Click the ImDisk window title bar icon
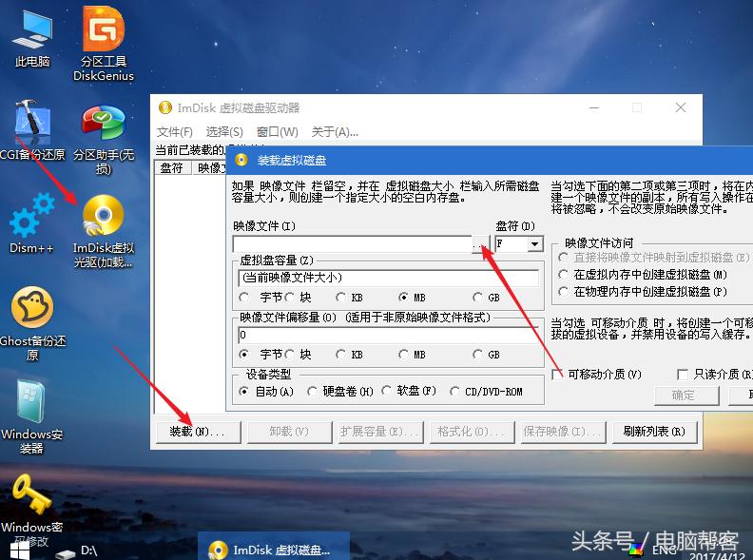The width and height of the screenshot is (753, 560). (x=165, y=107)
